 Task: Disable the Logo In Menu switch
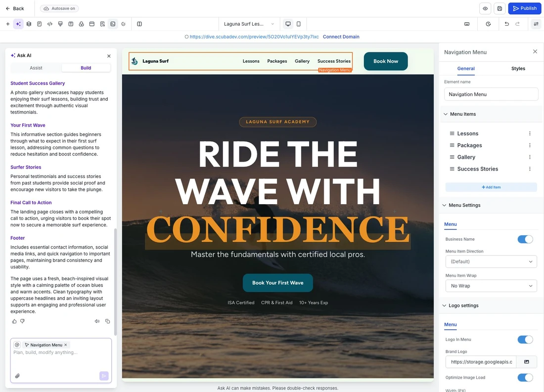click(x=525, y=339)
